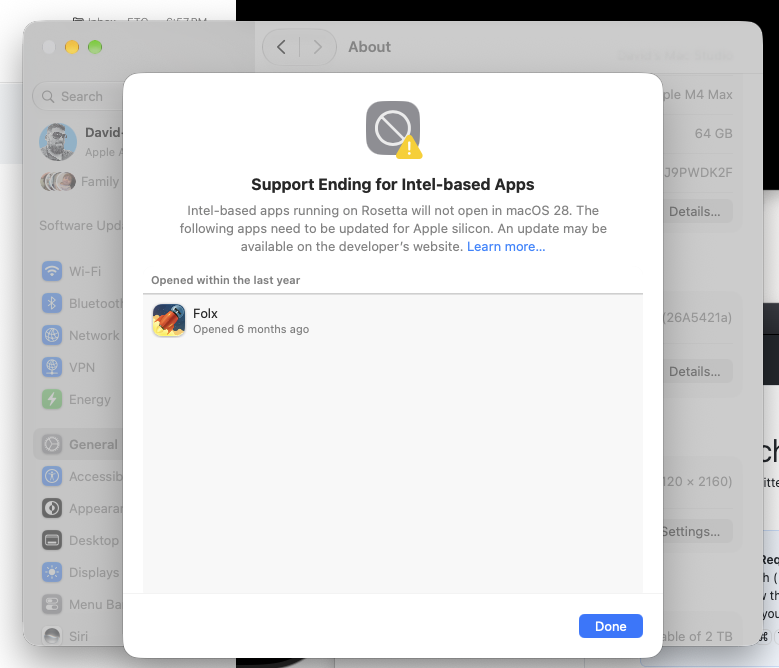The height and width of the screenshot is (668, 779).
Task: Click the 'Opened within the last year' header
Action: 226,280
